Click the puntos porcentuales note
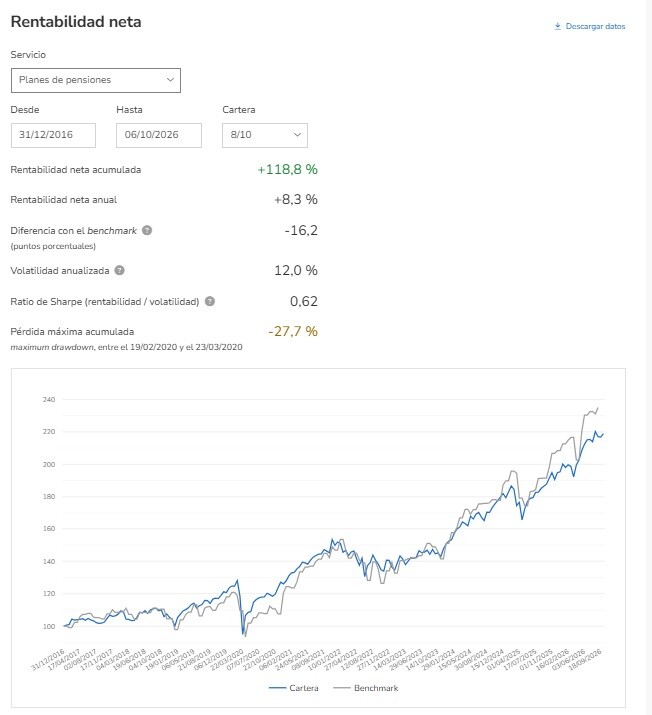This screenshot has width=652, height=715. pyautogui.click(x=53, y=246)
